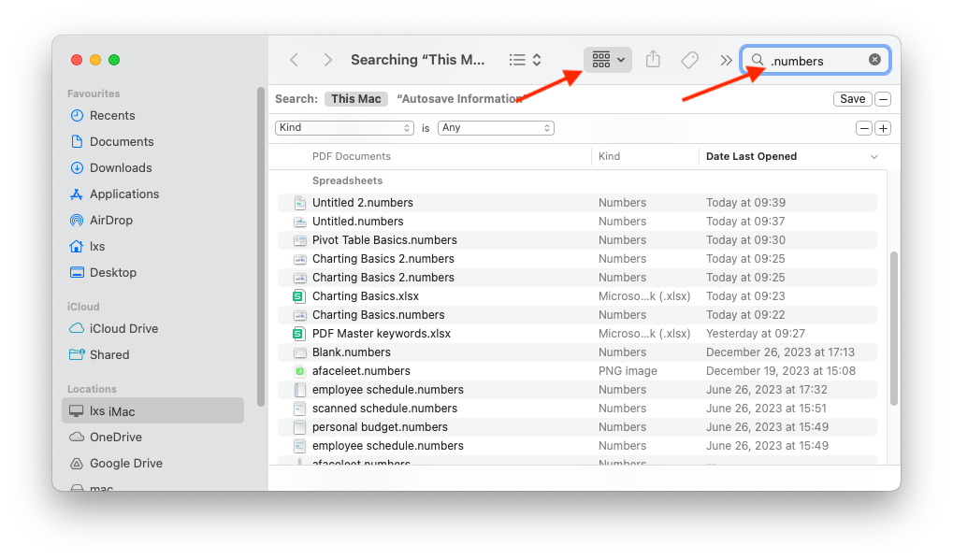Sort by the Date Last Opened column
Screen dimensions: 953x560
751,157
